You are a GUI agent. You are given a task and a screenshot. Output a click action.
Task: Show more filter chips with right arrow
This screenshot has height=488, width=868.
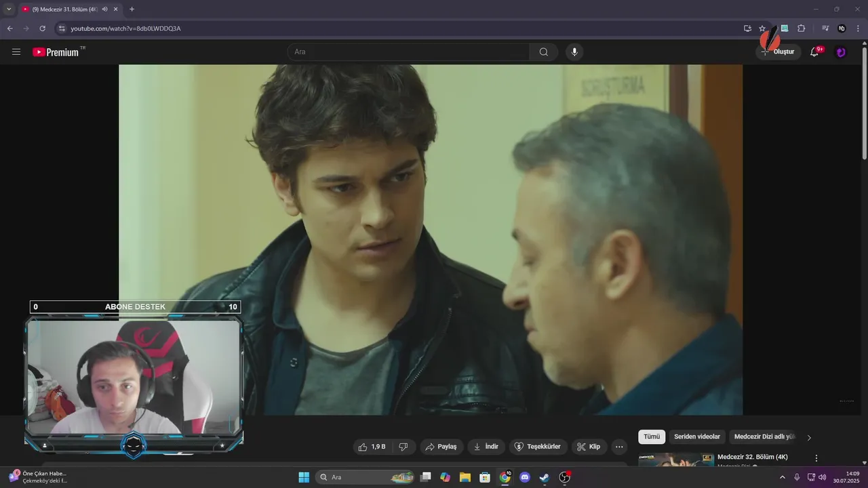(x=809, y=438)
